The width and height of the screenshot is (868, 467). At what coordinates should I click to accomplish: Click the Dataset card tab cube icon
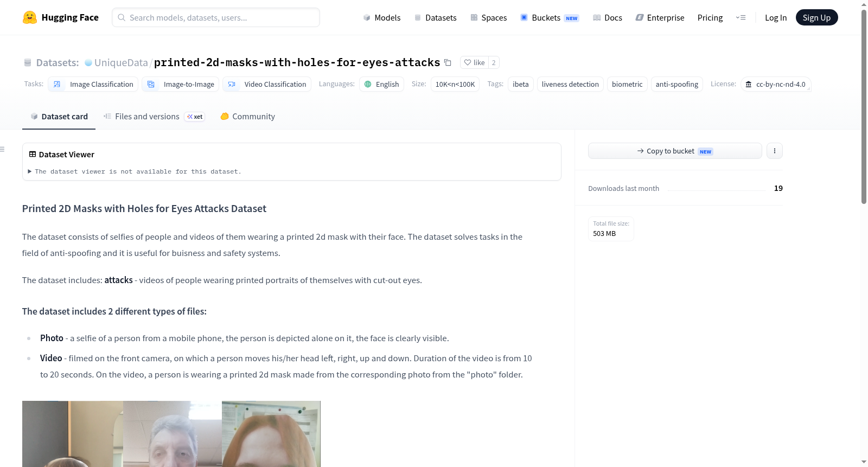click(34, 116)
